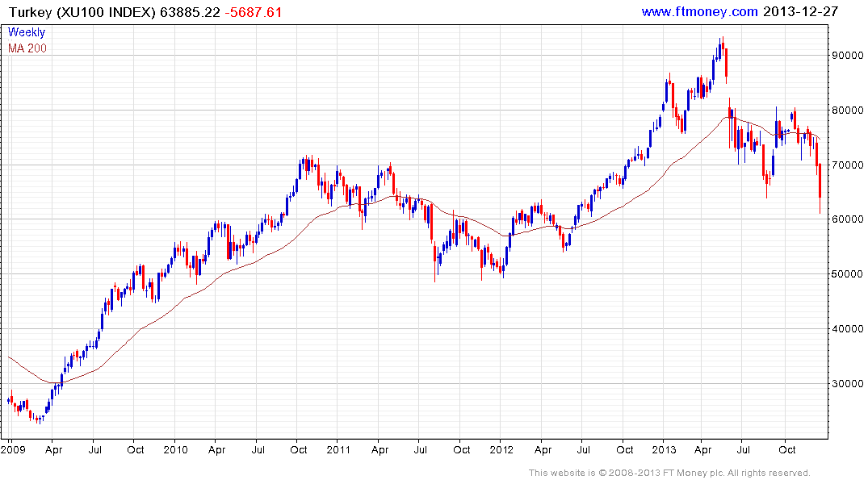
Task: Click the 50000 price axis label
Action: point(848,273)
